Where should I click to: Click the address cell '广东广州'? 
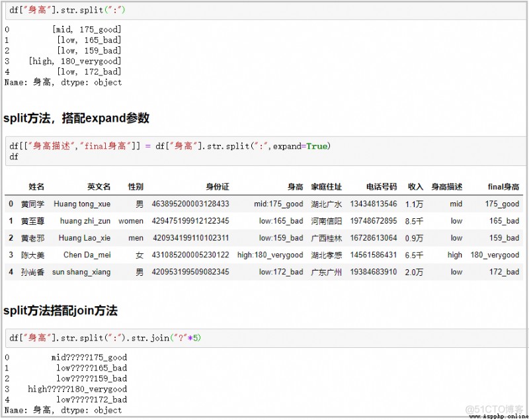point(326,272)
